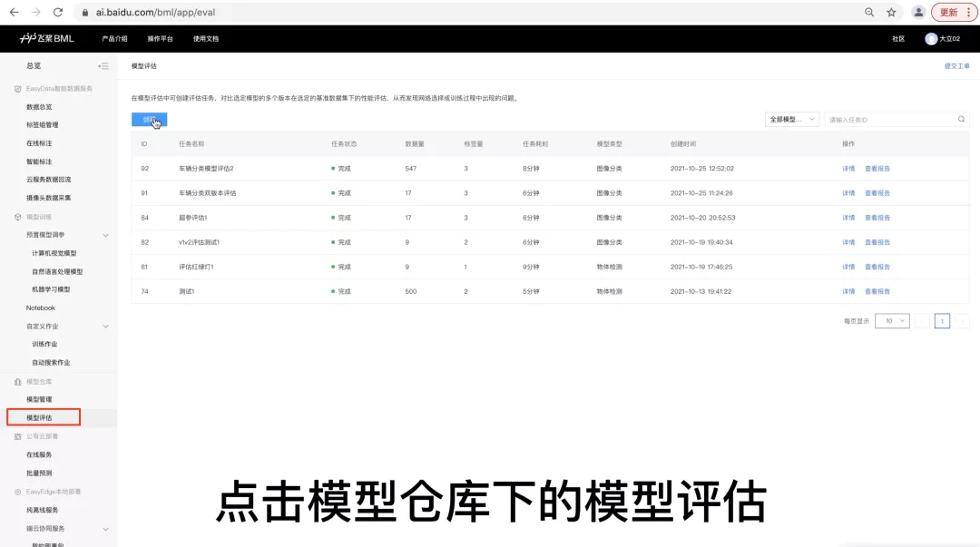
Task: Open 智能标注 in the sidebar
Action: point(39,161)
